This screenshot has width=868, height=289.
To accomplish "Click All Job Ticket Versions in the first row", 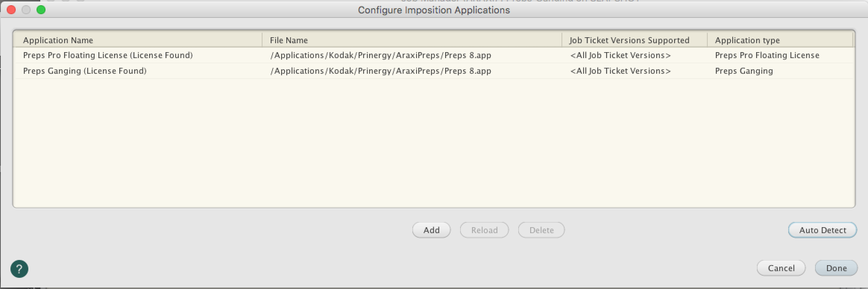I will point(620,55).
